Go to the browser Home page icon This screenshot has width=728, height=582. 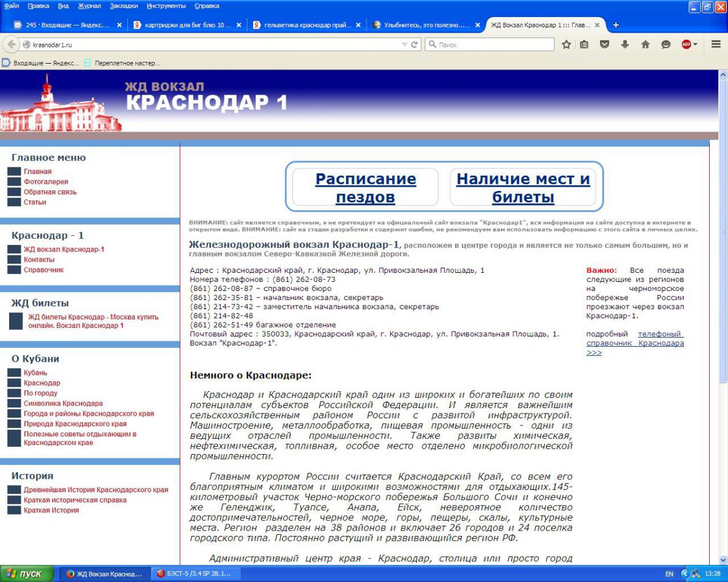[645, 44]
